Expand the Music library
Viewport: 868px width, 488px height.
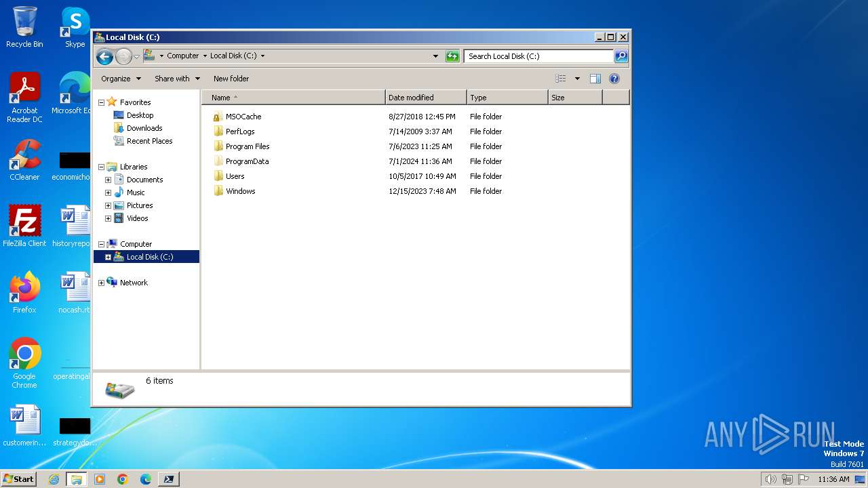click(108, 192)
